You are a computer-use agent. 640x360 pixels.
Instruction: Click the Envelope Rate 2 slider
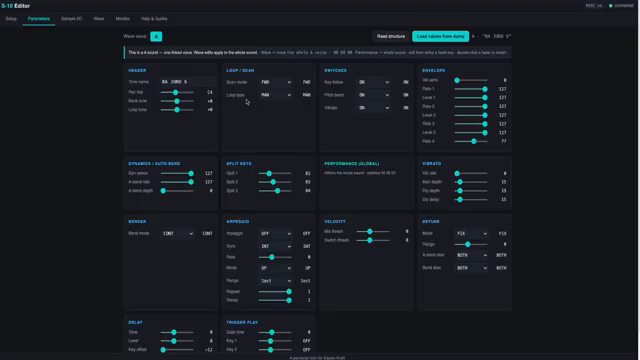point(471,107)
